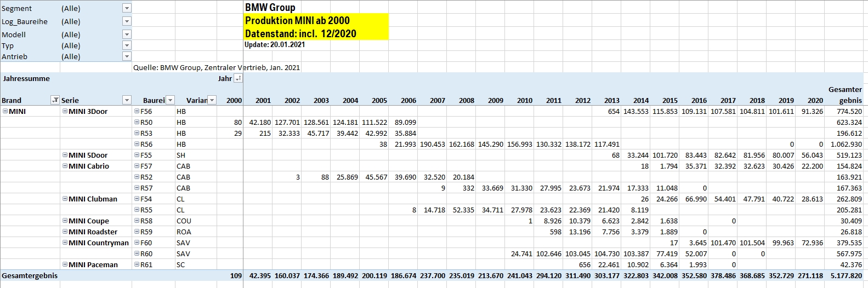Click the Jahr sort button

click(238, 79)
